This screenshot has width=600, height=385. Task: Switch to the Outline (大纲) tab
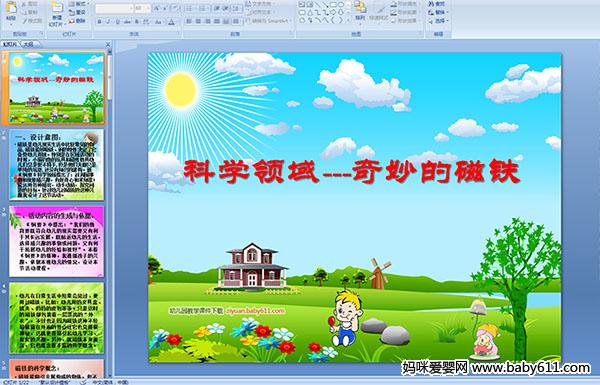click(x=27, y=44)
